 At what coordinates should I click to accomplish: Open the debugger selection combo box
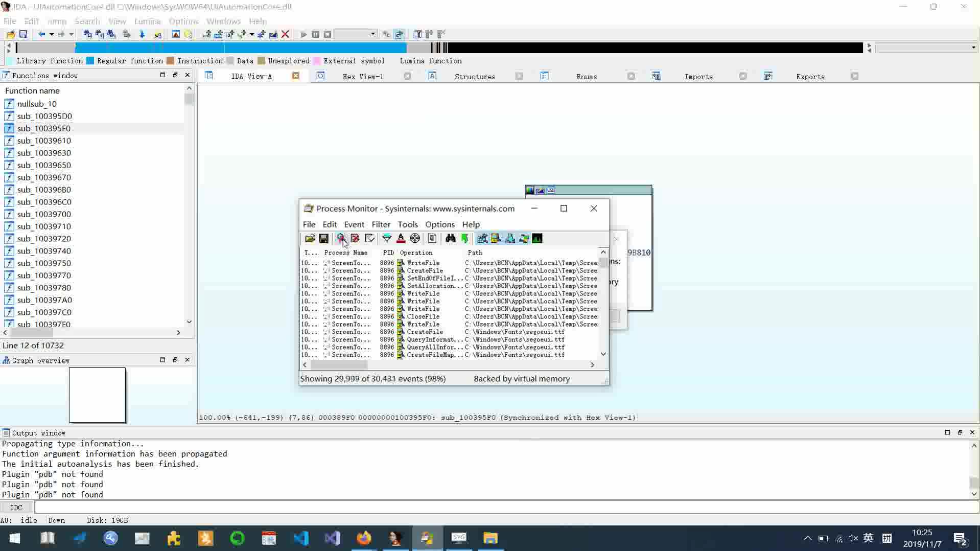pos(356,34)
